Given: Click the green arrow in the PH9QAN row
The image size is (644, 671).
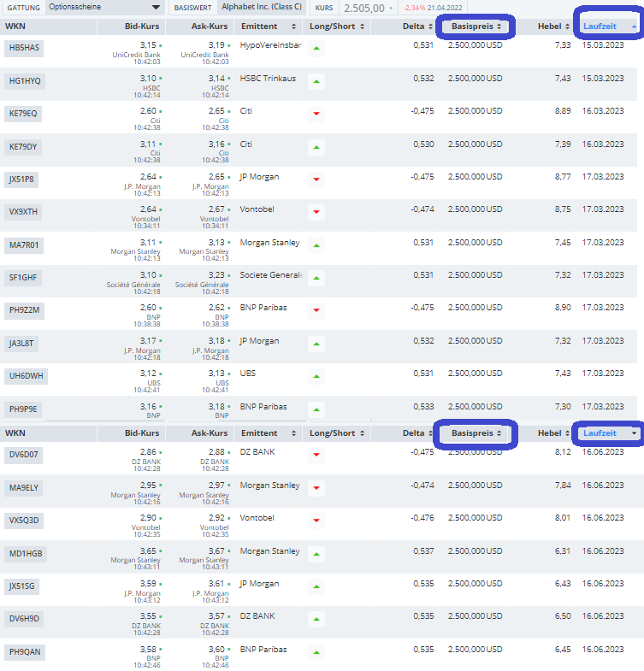Looking at the screenshot, I should coord(316,652).
